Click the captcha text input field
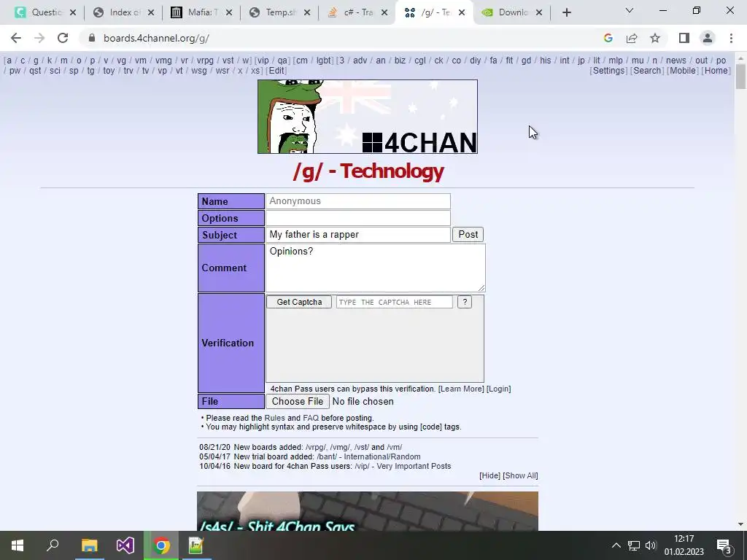 (395, 302)
